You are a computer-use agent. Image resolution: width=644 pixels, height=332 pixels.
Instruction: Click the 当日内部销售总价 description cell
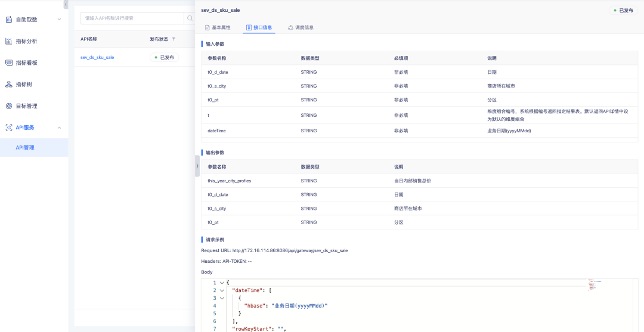(x=413, y=181)
